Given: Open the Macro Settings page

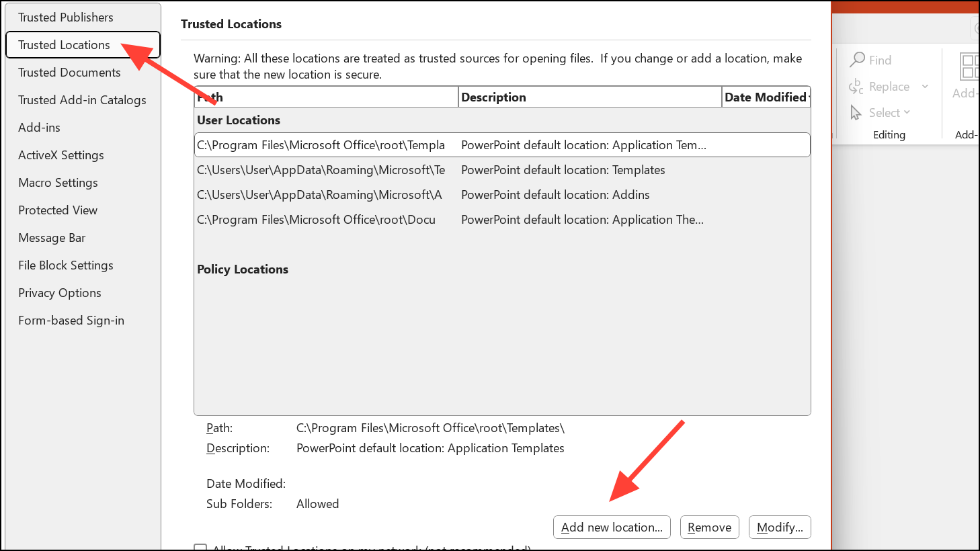Looking at the screenshot, I should click(x=58, y=182).
